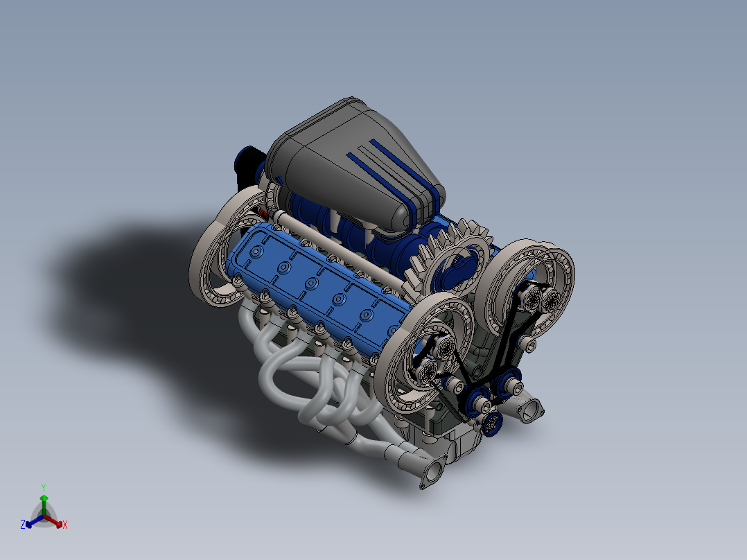Viewport: 747px width, 560px height.
Task: Click the blue Z axis of the orientation triad
Action: [x=33, y=521]
